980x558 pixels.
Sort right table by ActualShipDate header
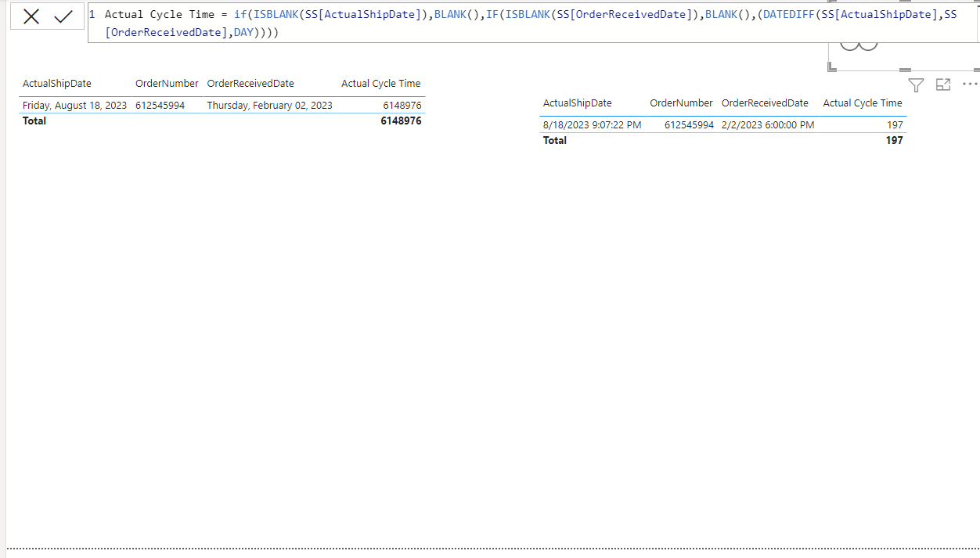click(578, 103)
